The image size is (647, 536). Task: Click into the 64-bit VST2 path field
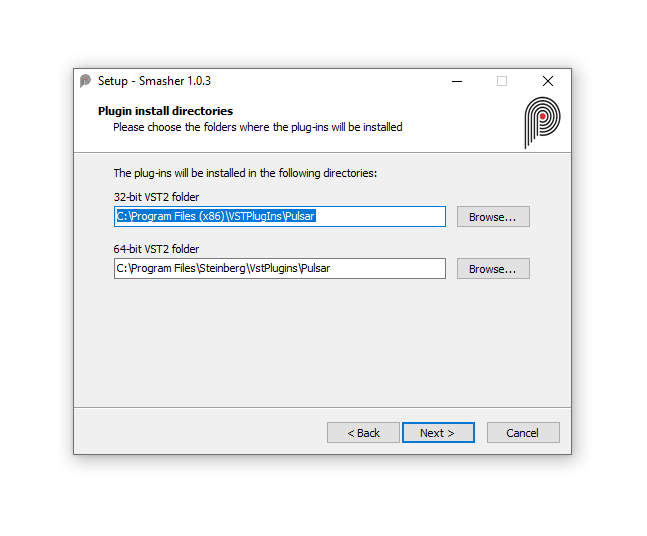[x=280, y=269]
